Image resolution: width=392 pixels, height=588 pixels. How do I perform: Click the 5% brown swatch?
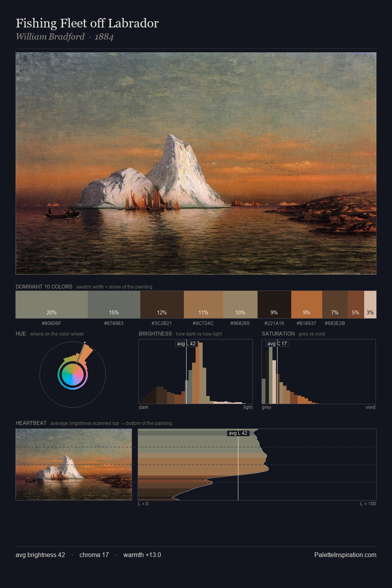(x=356, y=305)
